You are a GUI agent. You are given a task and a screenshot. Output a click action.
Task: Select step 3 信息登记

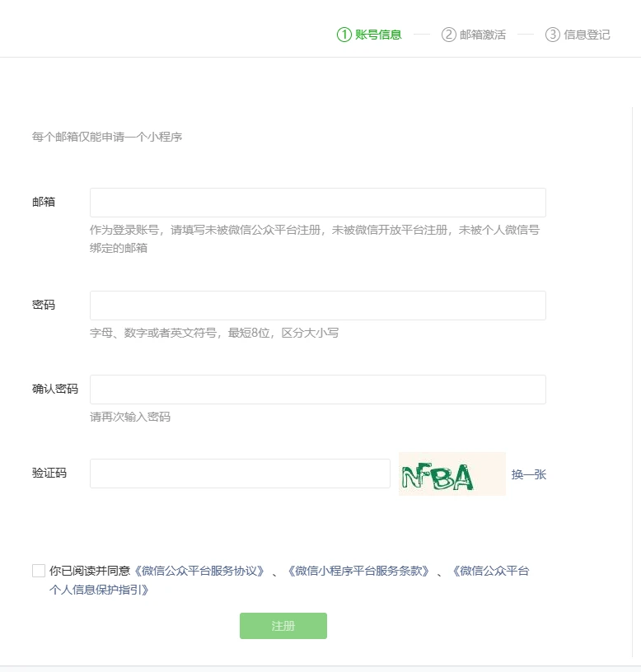578,35
